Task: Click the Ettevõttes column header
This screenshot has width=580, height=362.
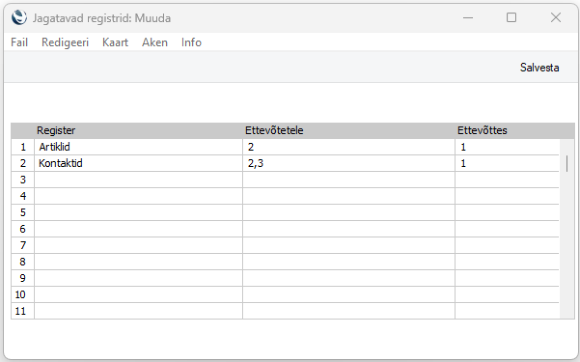Action: click(482, 130)
